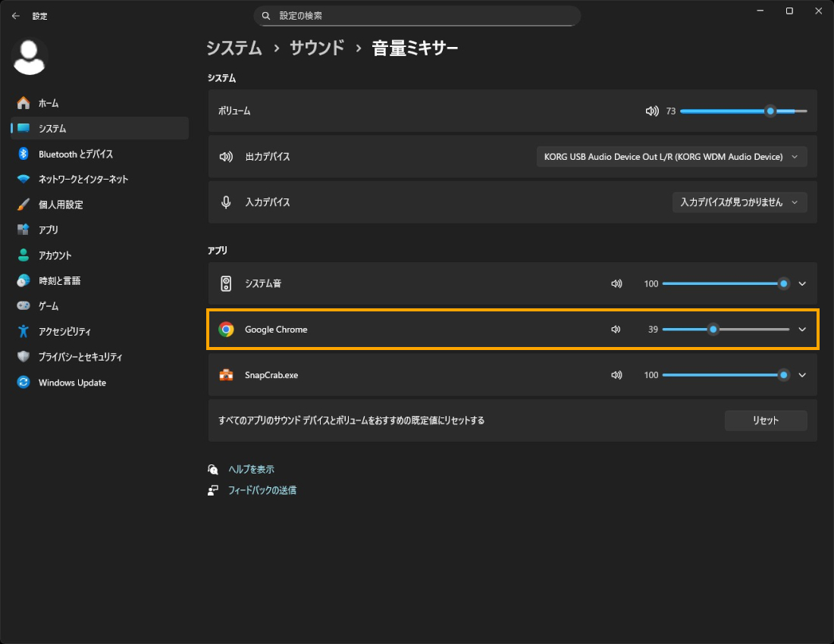
Task: Open プライバシーとセキュリティ settings
Action: point(100,357)
